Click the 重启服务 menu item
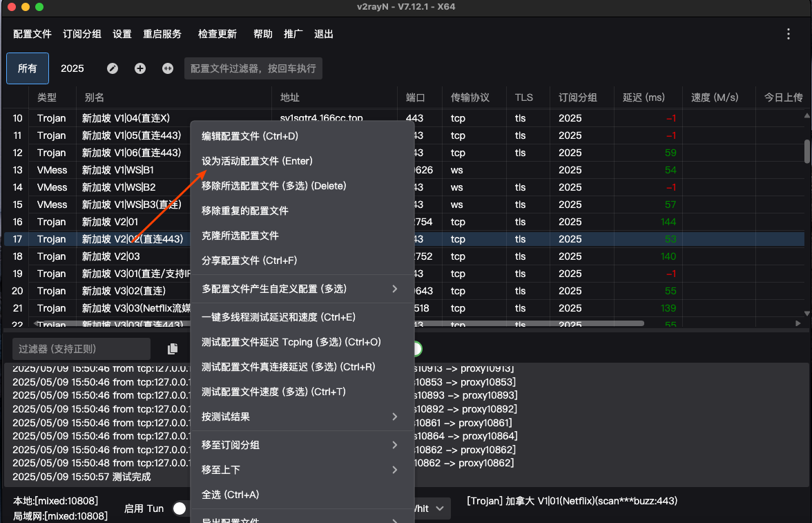The height and width of the screenshot is (523, 812). point(162,35)
